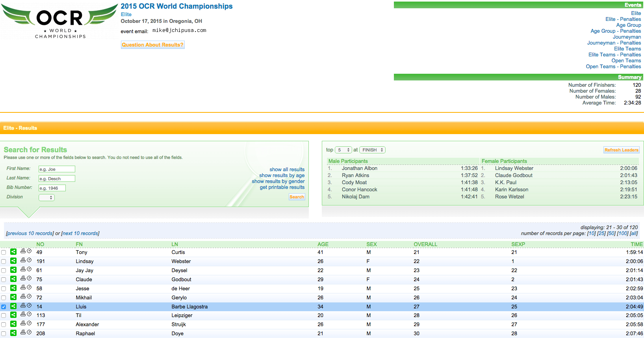Viewport: 644px width, 338px height.
Task: Click the Question About Results button
Action: click(x=152, y=45)
